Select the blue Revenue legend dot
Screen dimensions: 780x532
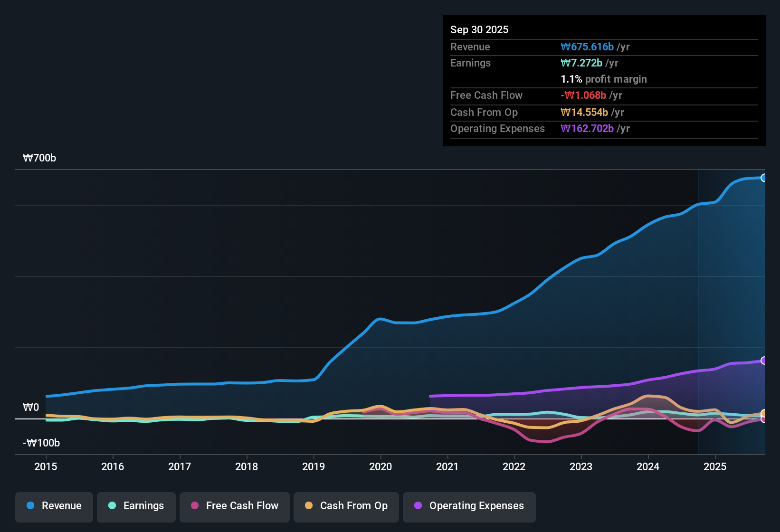pos(30,506)
